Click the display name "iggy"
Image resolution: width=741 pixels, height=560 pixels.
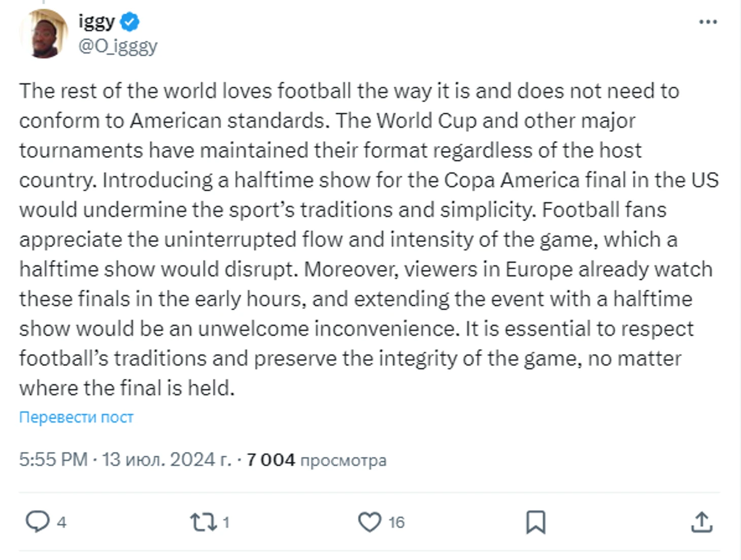click(96, 21)
